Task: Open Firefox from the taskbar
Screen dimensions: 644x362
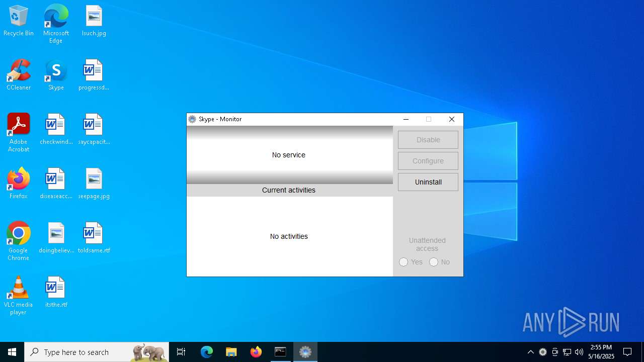Action: (x=256, y=352)
